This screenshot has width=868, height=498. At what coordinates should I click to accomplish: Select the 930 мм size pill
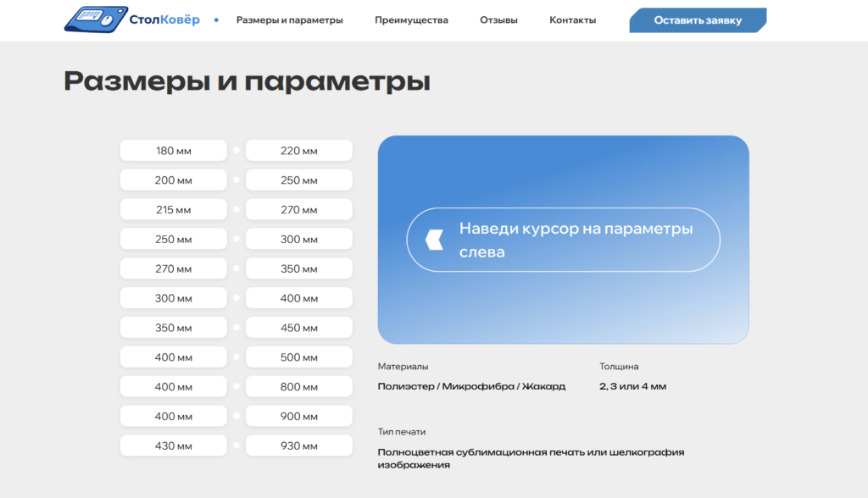[299, 445]
